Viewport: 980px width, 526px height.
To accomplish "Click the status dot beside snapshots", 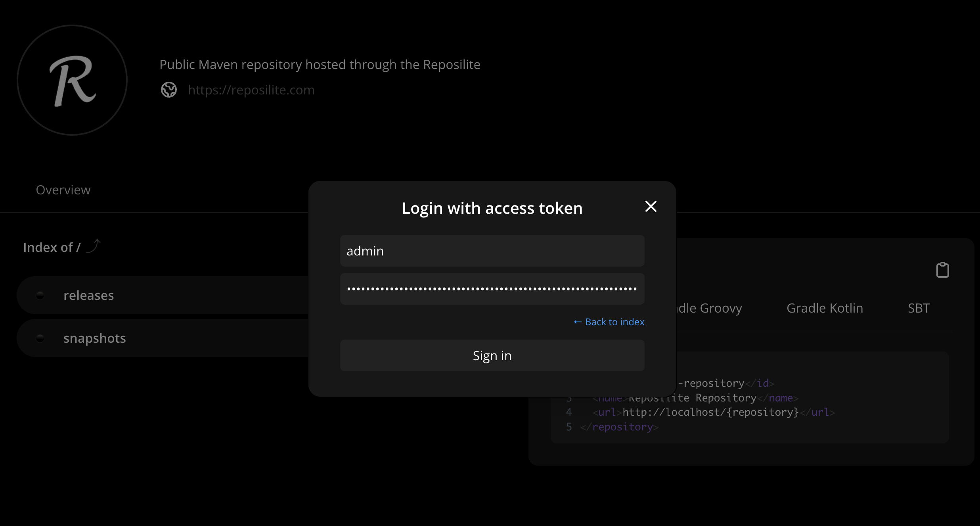I will click(40, 338).
